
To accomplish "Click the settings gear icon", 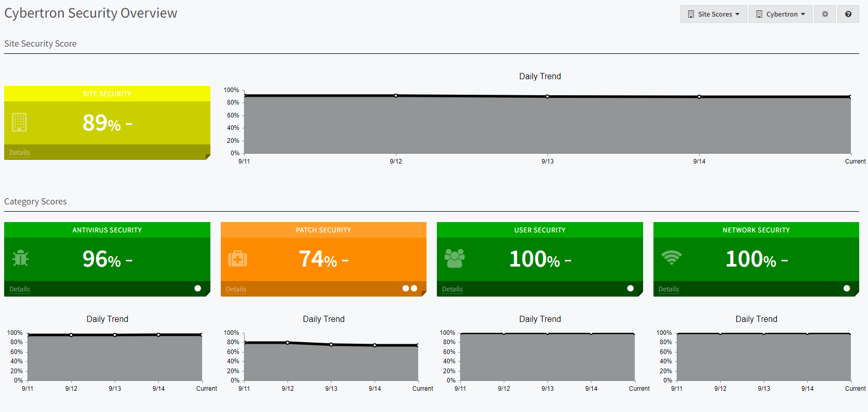I will pos(825,14).
